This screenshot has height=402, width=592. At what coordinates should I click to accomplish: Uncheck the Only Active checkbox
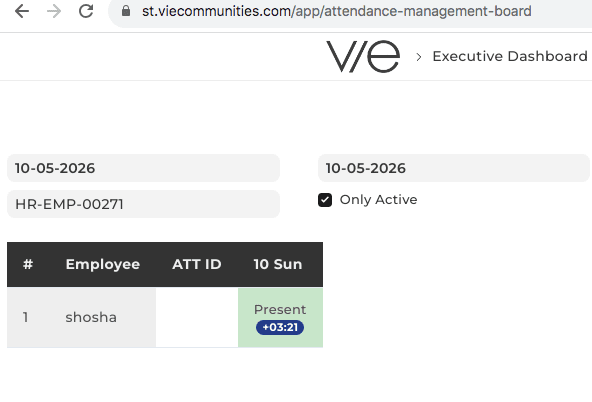pyautogui.click(x=325, y=200)
